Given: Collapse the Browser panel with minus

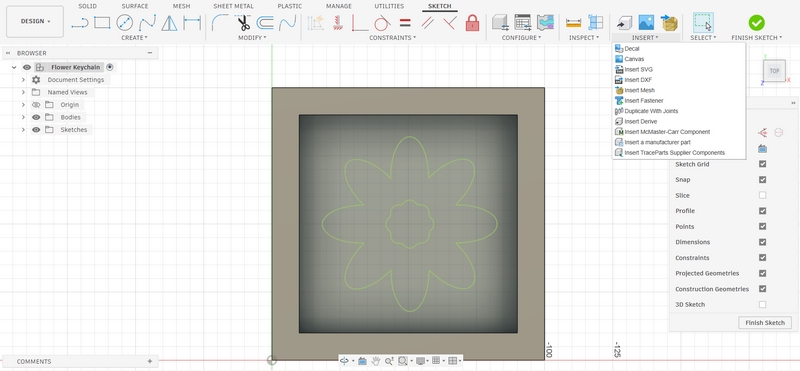Looking at the screenshot, I should tap(149, 53).
